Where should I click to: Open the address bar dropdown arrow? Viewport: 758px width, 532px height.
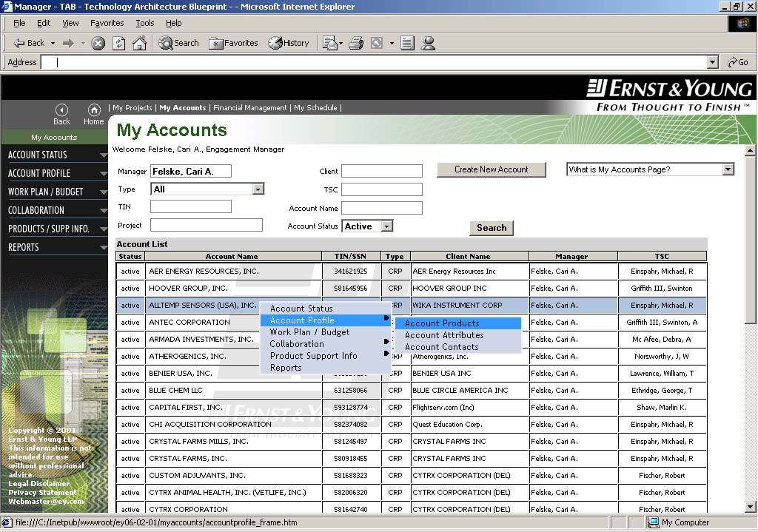[x=712, y=62]
